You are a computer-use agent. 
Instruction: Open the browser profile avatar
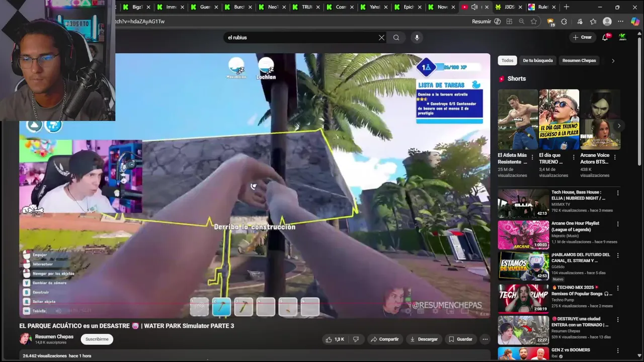click(607, 22)
